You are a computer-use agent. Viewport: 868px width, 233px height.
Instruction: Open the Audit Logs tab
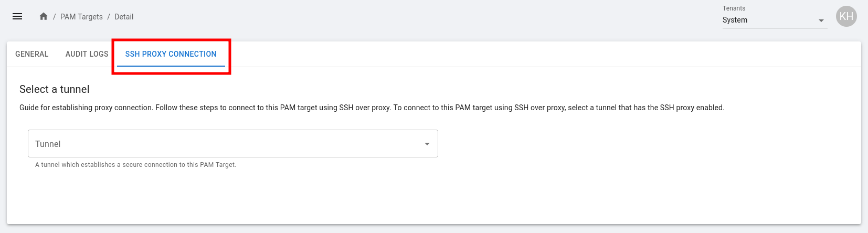point(87,54)
